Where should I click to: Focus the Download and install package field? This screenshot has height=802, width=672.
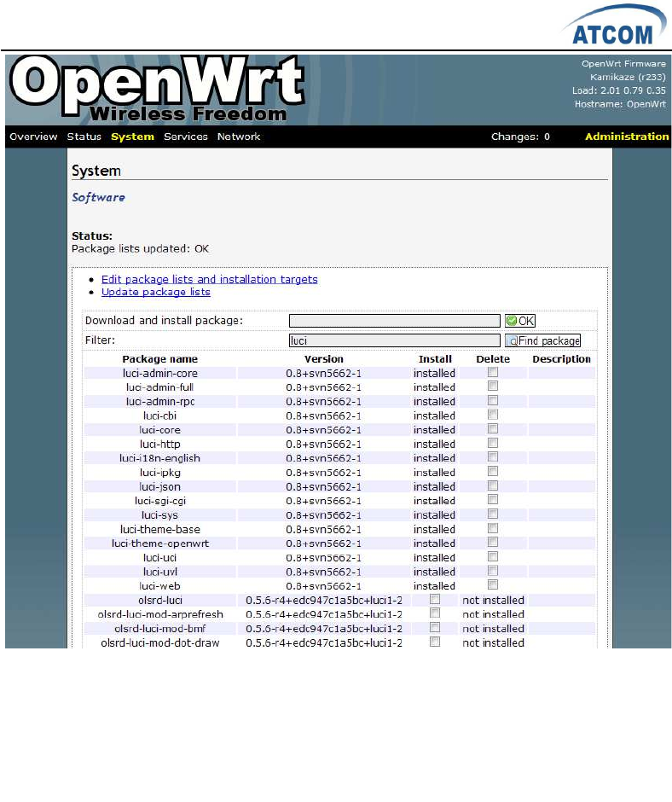click(x=394, y=321)
